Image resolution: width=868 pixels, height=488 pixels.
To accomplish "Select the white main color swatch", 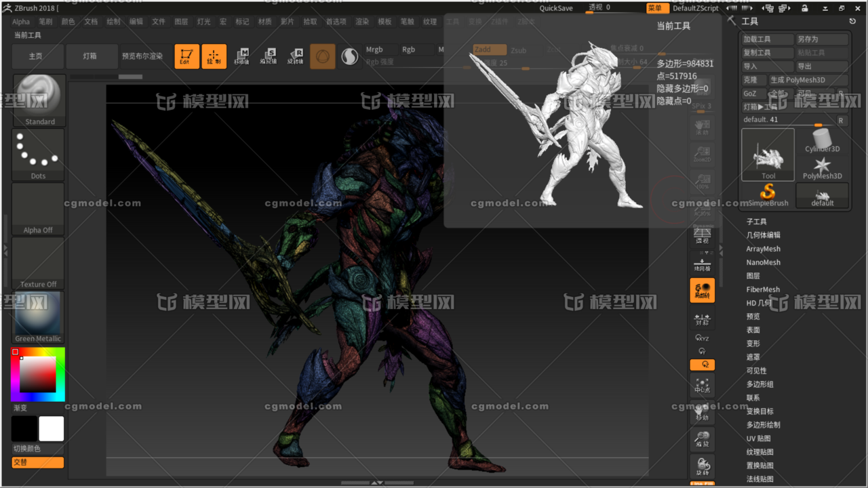I will coord(52,428).
